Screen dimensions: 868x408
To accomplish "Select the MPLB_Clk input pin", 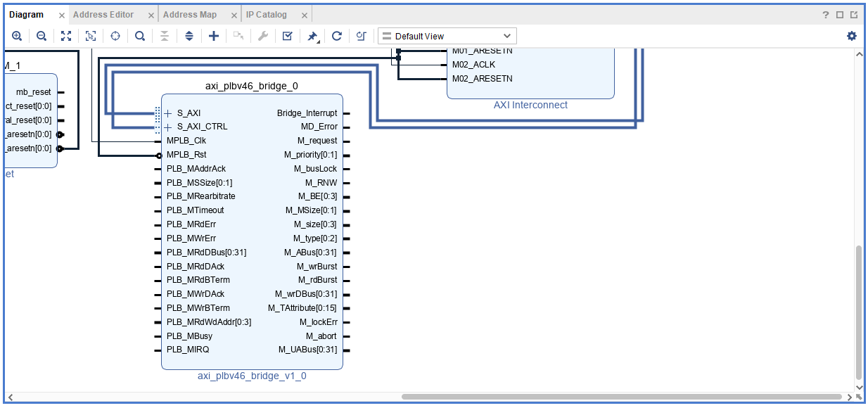I will click(186, 141).
